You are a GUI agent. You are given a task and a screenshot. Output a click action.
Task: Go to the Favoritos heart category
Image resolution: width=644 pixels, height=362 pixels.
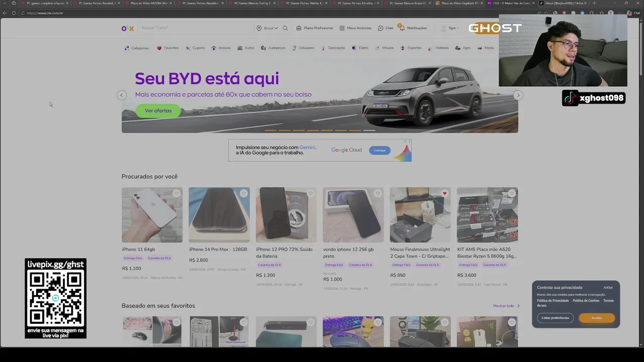click(x=168, y=48)
